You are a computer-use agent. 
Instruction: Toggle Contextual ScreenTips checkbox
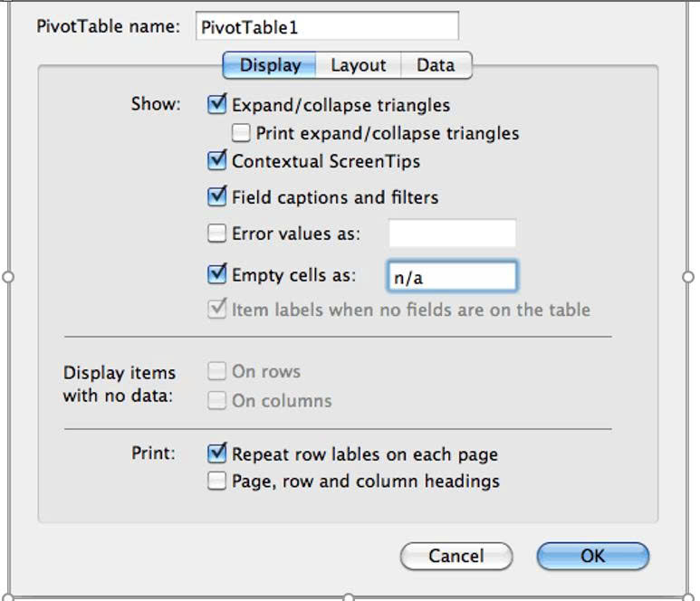click(x=217, y=162)
